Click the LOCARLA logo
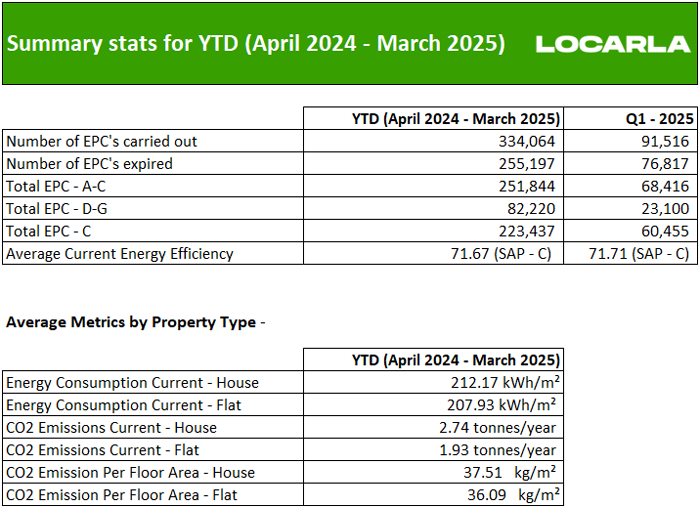The height and width of the screenshot is (507, 700). click(x=613, y=44)
